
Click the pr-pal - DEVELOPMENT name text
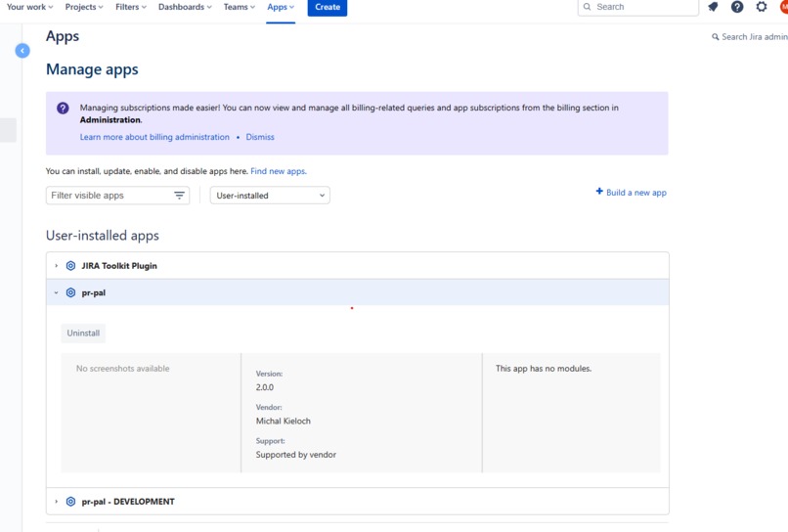[x=128, y=502]
